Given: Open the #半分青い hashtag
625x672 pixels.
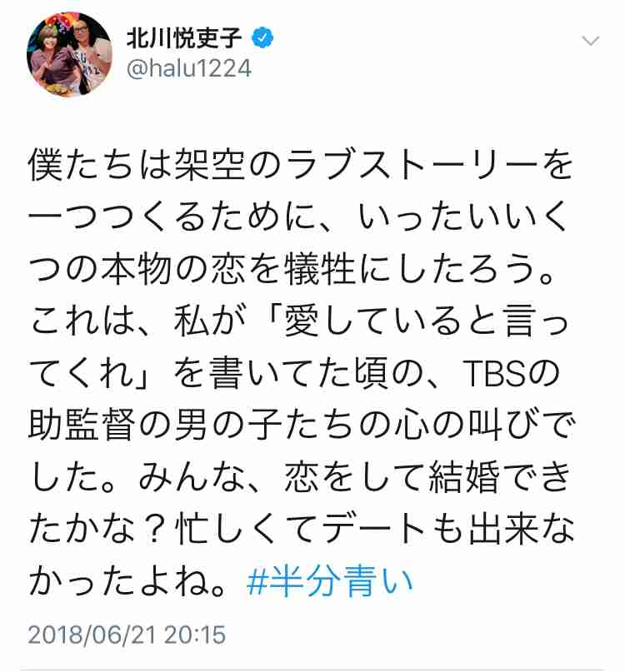Looking at the screenshot, I should (329, 581).
